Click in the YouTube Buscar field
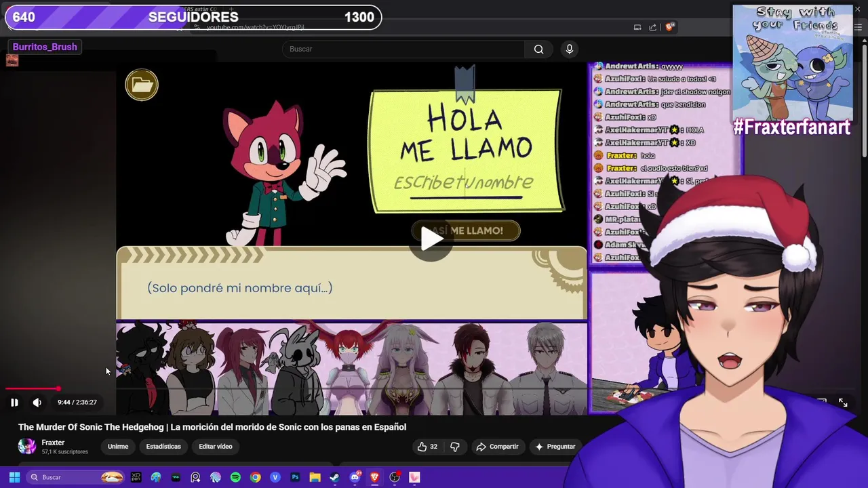 pyautogui.click(x=403, y=49)
